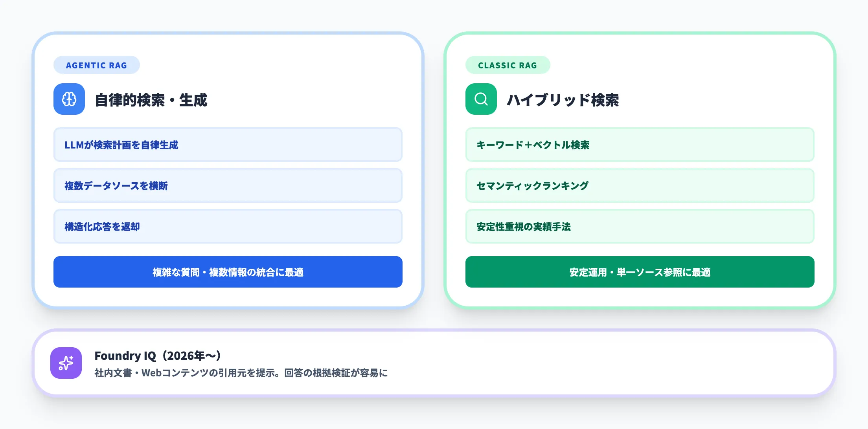Pick the セマンティックランキング row

tap(640, 185)
